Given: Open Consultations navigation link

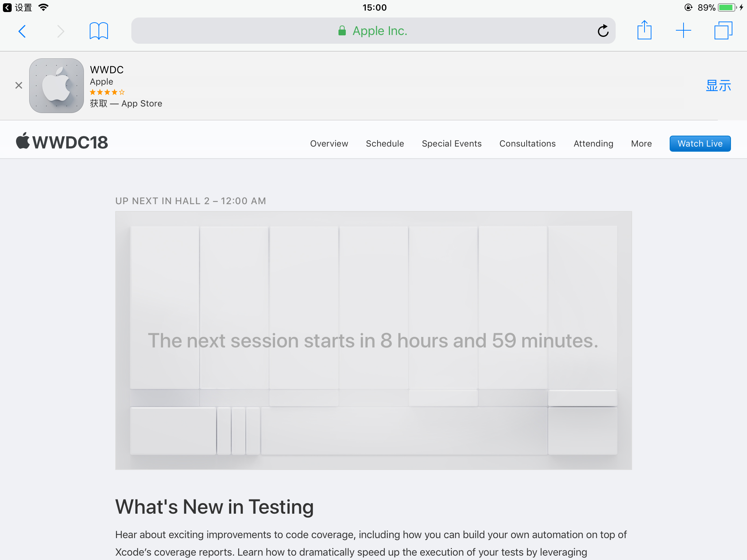Looking at the screenshot, I should point(527,144).
